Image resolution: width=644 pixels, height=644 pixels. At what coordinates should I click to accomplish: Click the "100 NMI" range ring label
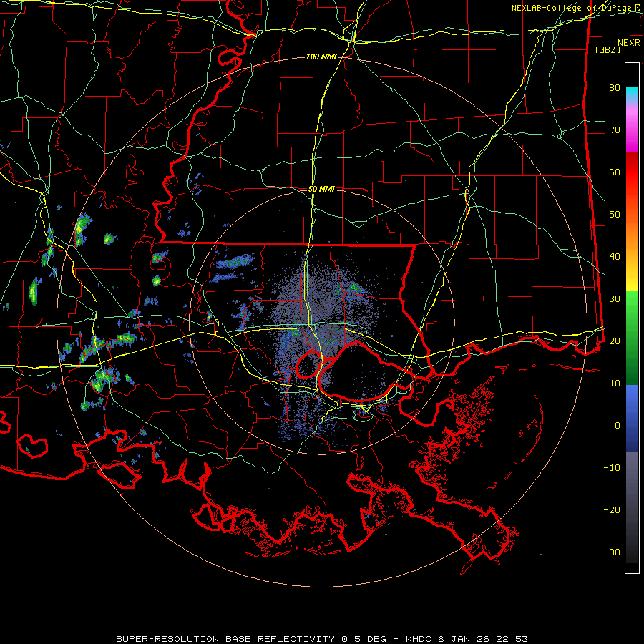click(321, 57)
